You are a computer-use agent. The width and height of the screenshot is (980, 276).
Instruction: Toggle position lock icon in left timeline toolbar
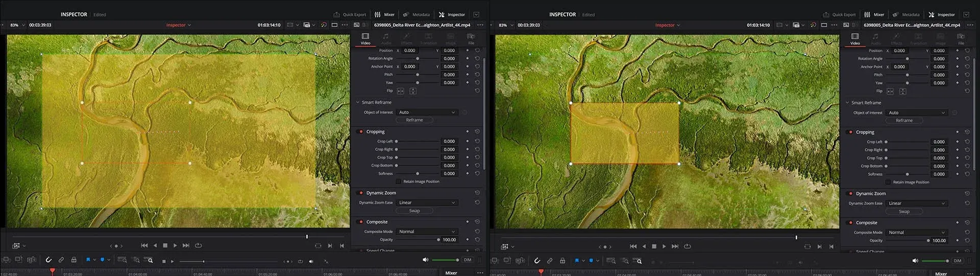coord(73,260)
